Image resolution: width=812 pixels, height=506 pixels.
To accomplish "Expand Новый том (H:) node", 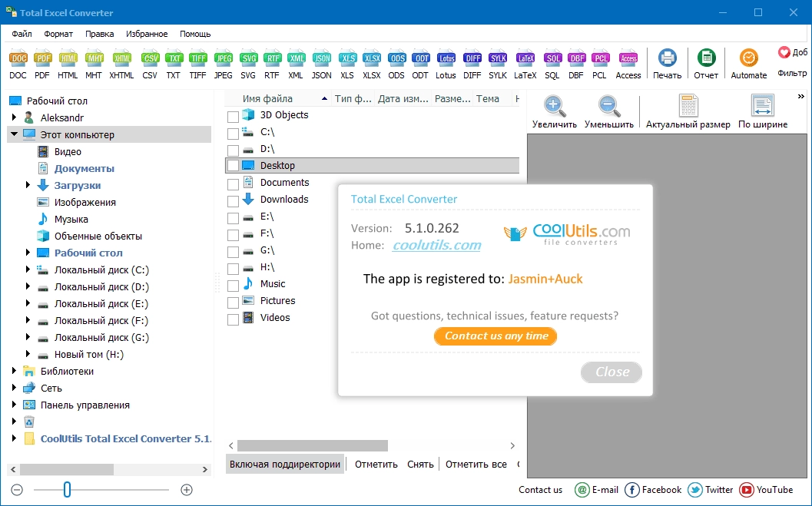I will [28, 355].
